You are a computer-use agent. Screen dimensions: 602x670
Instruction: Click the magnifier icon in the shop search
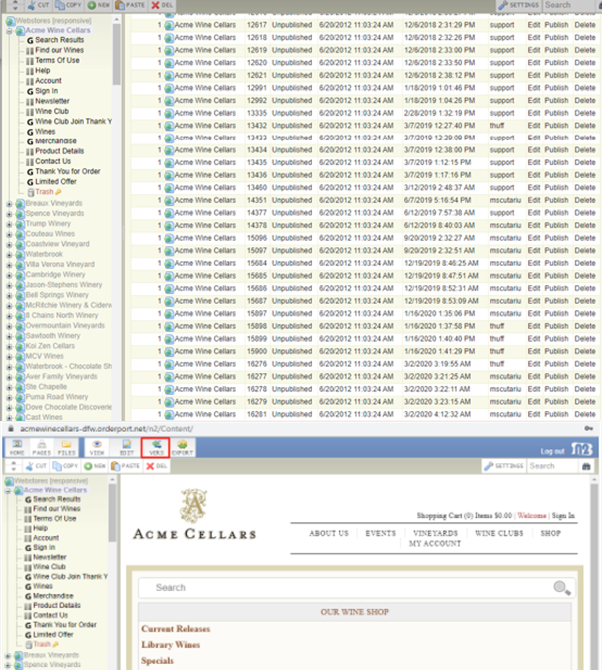tap(561, 588)
